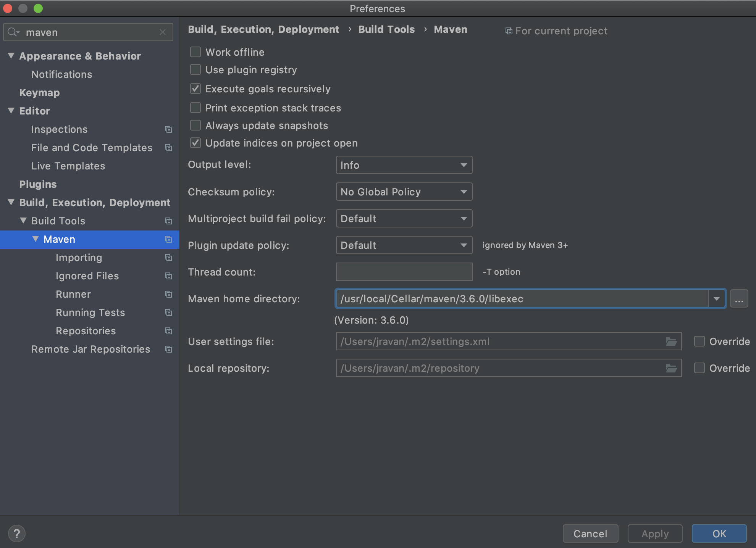Toggle Override for User settings file
756x548 pixels.
(x=699, y=341)
